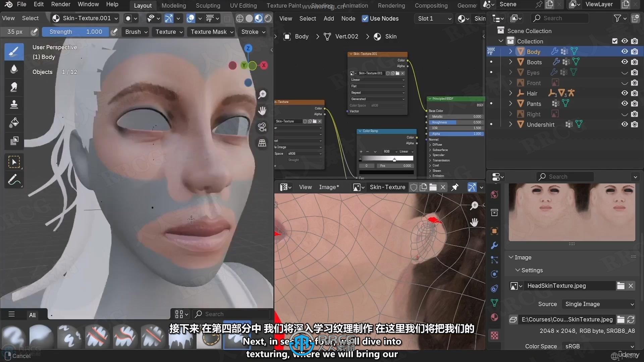
Task: Collapse the Image panel
Action: (511, 257)
